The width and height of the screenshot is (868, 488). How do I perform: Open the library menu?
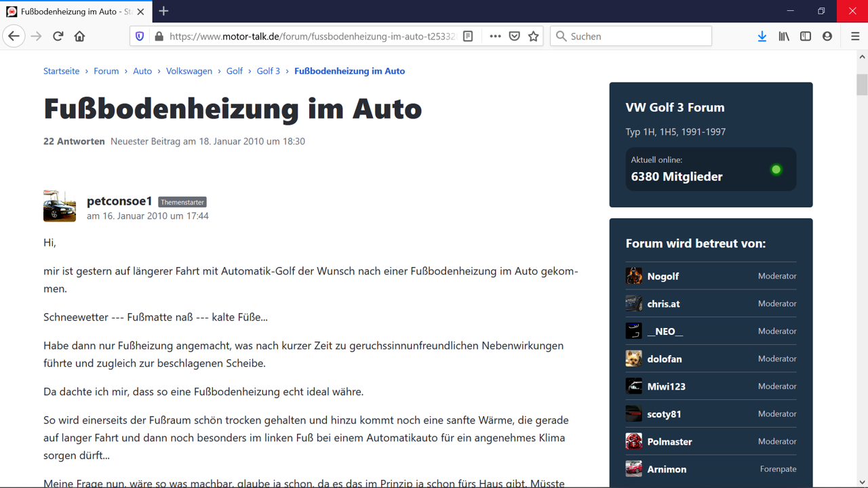click(x=784, y=36)
